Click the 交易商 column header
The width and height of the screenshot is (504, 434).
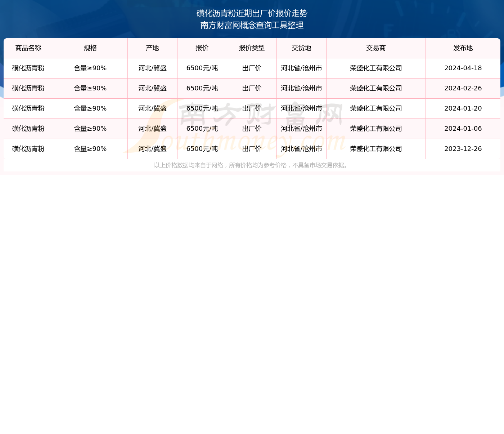[376, 48]
